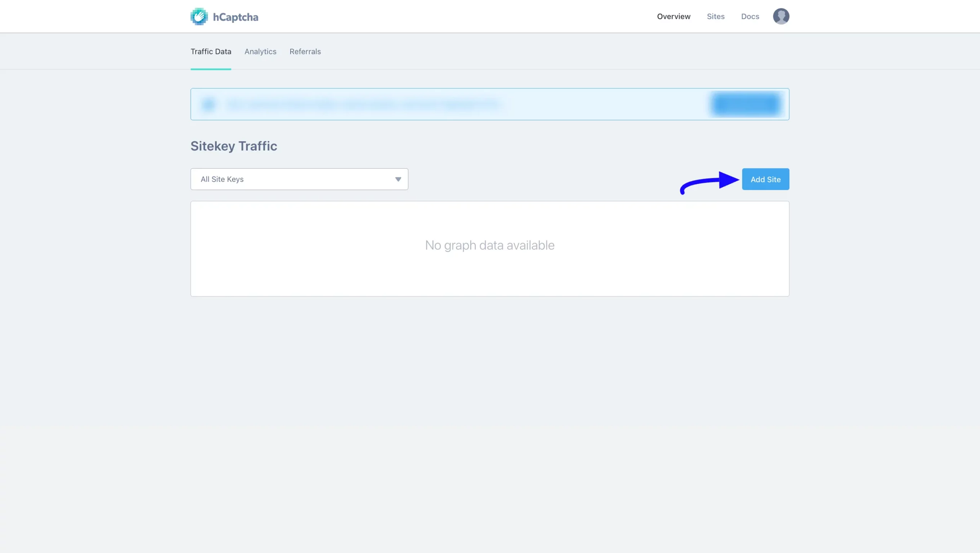Screen dimensions: 980x553
Task: Navigate to the Sites page
Action: [x=715, y=16]
